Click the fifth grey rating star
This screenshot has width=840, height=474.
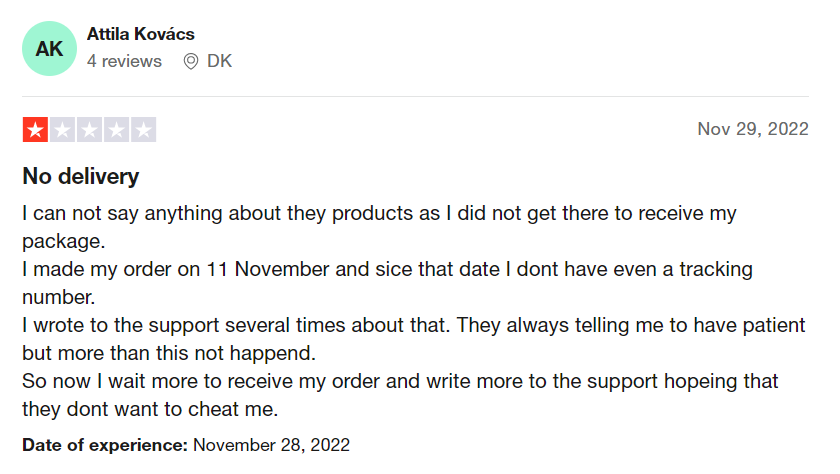(143, 130)
